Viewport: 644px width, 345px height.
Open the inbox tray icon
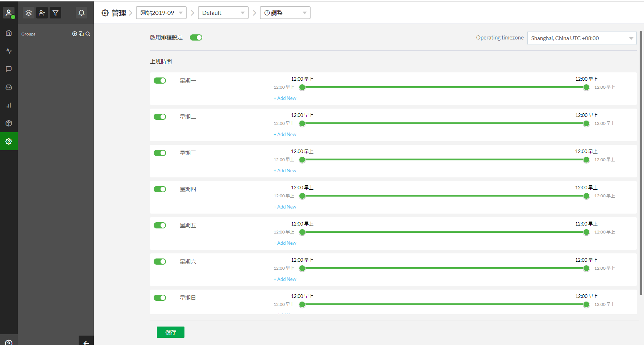9,87
